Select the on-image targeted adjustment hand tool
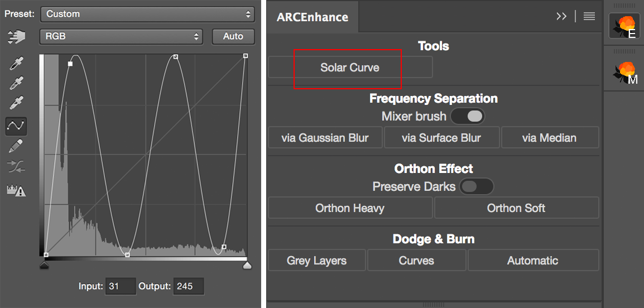This screenshot has height=308, width=644. (17, 37)
